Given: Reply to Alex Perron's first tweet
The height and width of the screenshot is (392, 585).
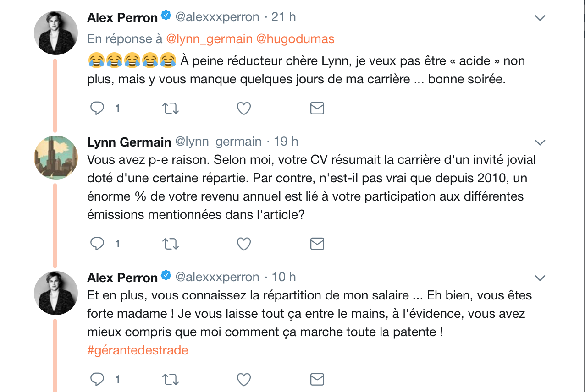Looking at the screenshot, I should tap(97, 108).
